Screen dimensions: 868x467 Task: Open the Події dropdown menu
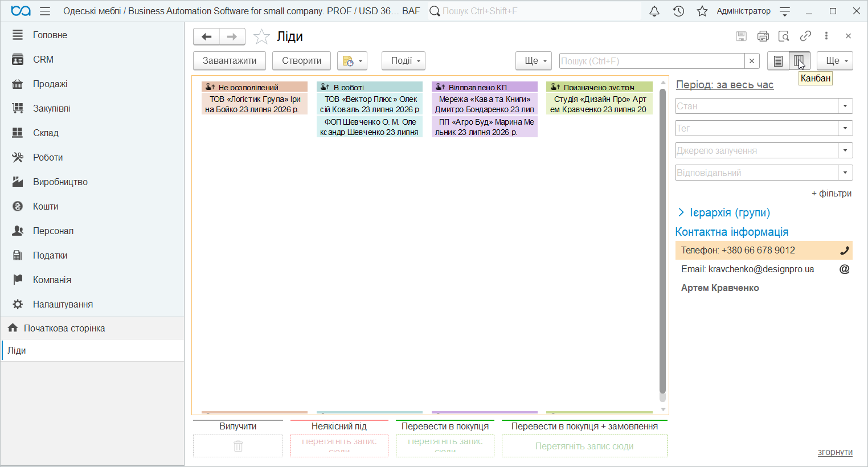[403, 61]
